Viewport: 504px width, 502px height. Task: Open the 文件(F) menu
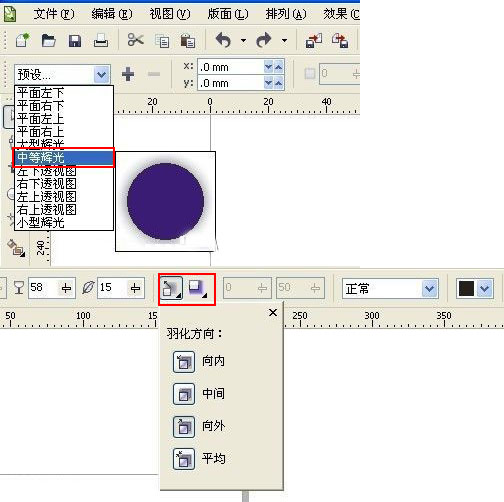click(54, 14)
